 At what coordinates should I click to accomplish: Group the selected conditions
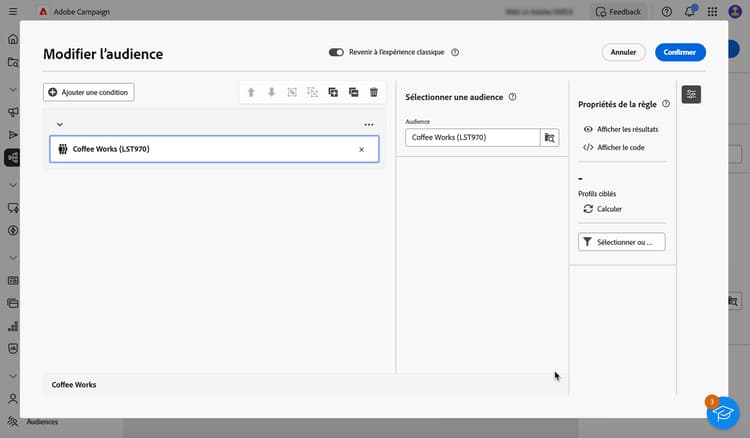[x=292, y=92]
